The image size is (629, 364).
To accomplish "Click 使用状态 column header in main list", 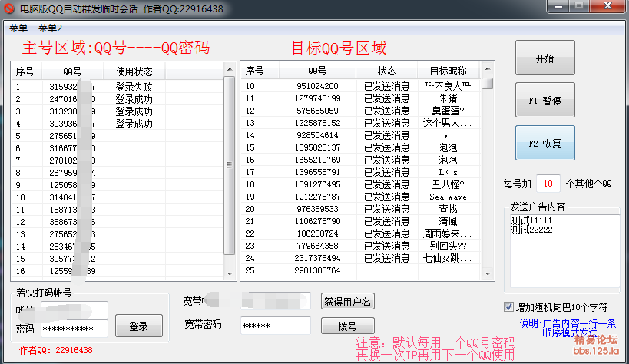I will click(x=134, y=71).
